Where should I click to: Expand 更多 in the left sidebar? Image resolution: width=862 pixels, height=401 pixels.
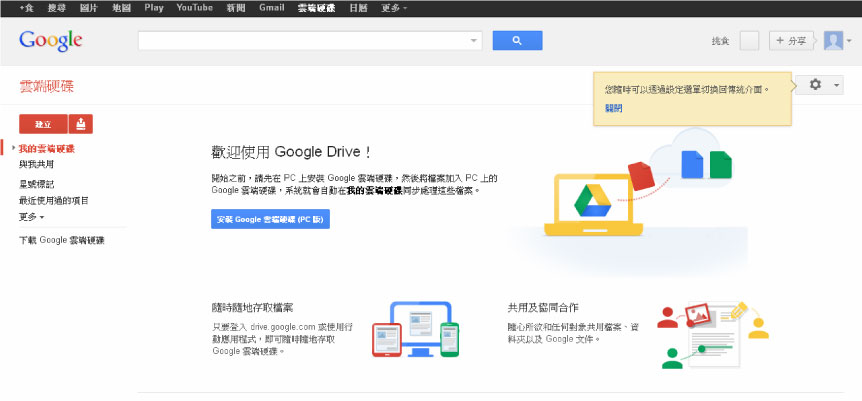pos(31,217)
